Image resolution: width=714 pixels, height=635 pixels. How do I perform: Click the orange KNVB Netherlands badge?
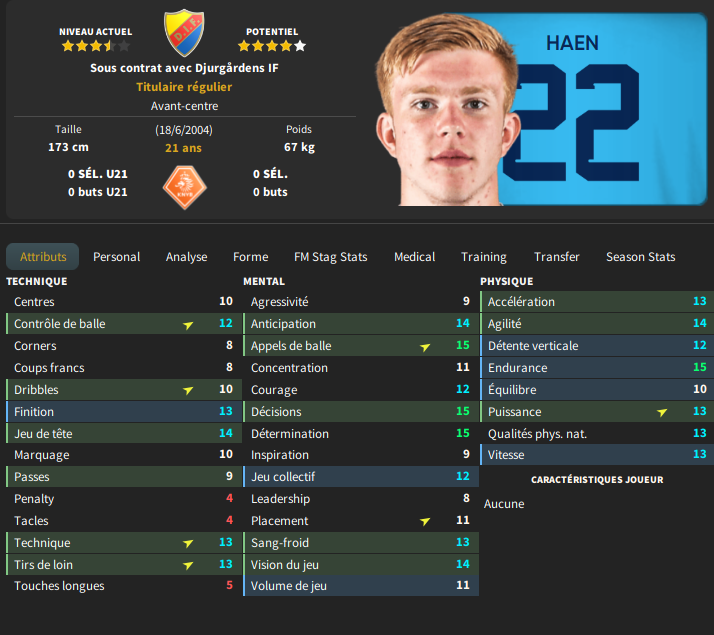pos(184,187)
